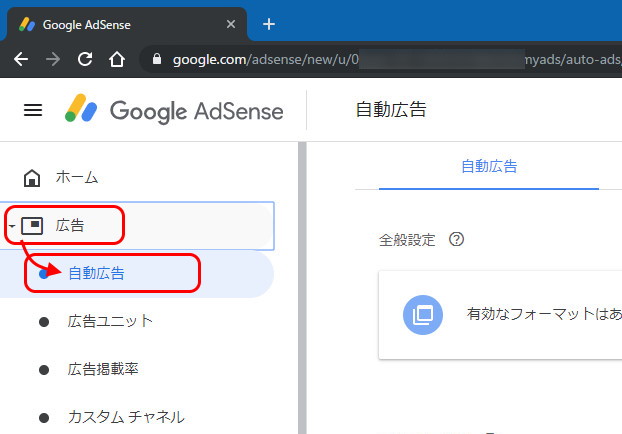Reload the page with refresh icon
This screenshot has width=622, height=434.
click(85, 60)
